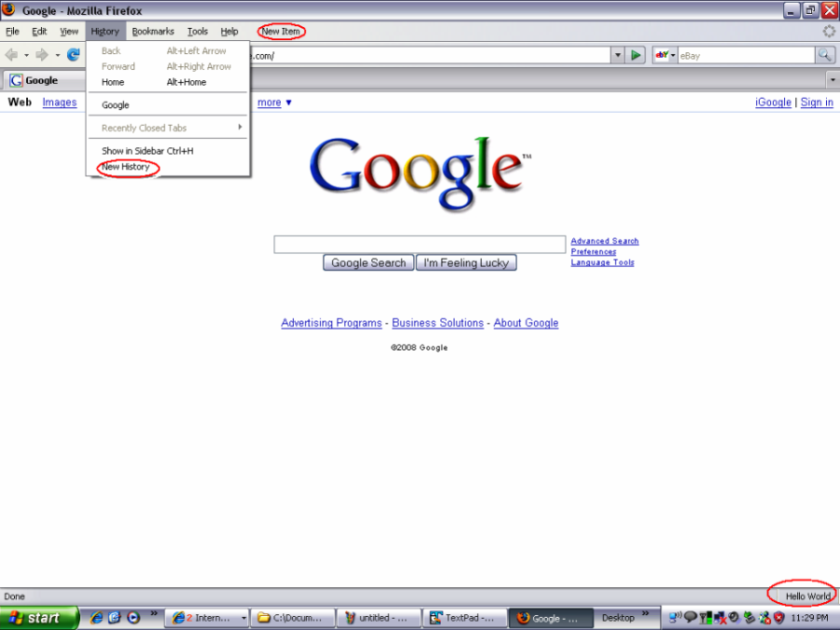
Task: Switch to the untitled taskbar window
Action: (379, 618)
